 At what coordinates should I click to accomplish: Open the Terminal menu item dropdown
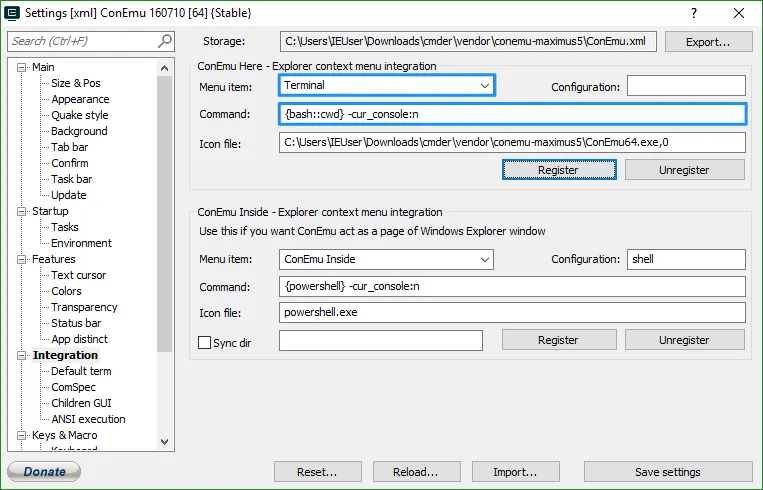click(x=485, y=86)
